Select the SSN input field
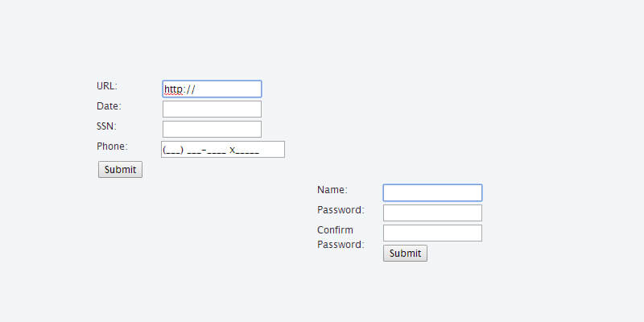This screenshot has width=644, height=322. click(x=212, y=129)
